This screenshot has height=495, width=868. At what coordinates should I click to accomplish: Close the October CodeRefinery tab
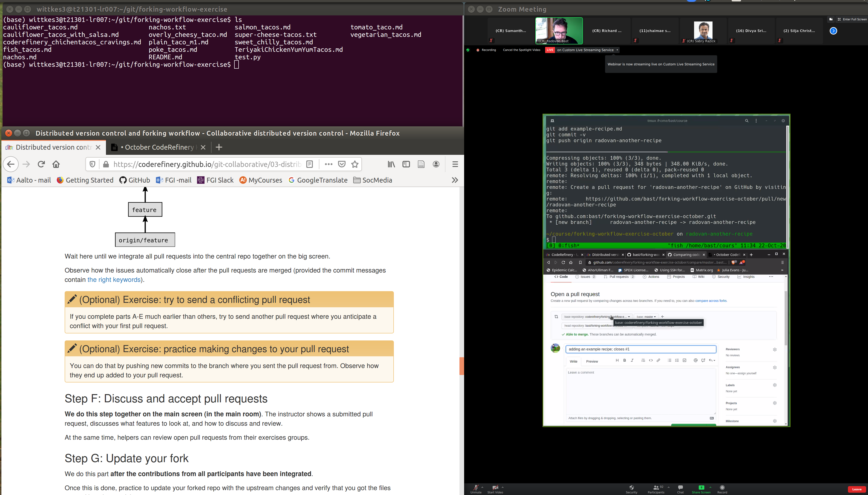[203, 147]
